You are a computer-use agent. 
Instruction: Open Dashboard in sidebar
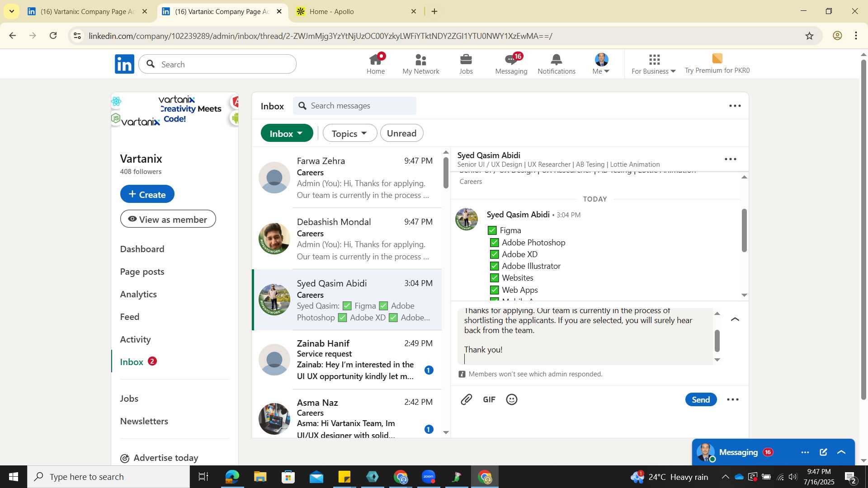tap(142, 249)
